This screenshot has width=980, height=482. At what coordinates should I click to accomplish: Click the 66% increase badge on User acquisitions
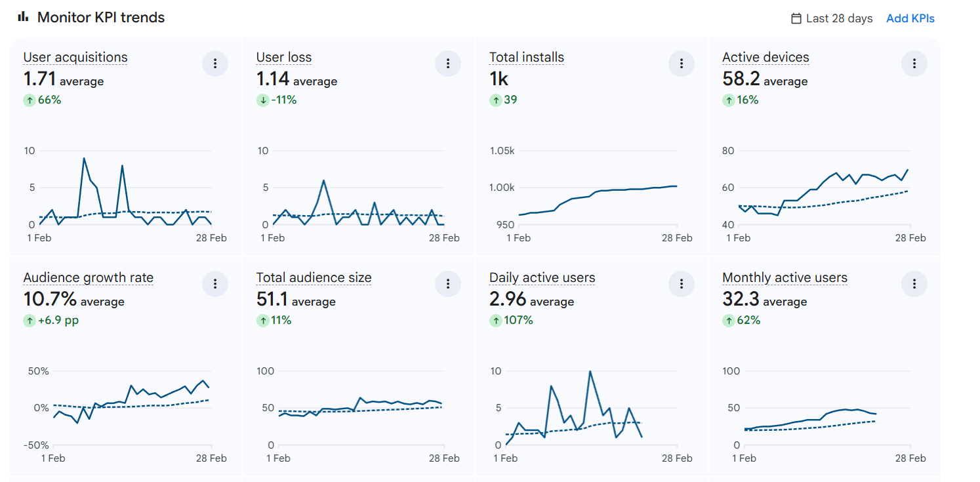pos(43,100)
